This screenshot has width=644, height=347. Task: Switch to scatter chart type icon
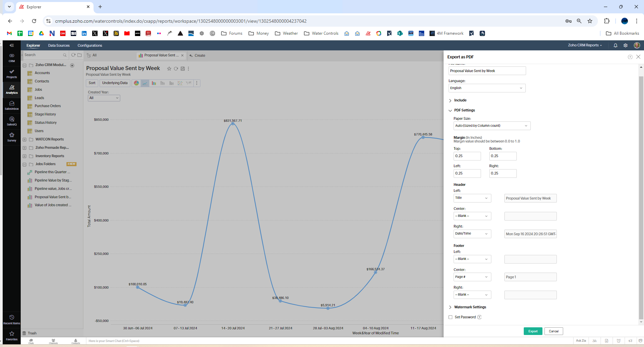(x=180, y=83)
